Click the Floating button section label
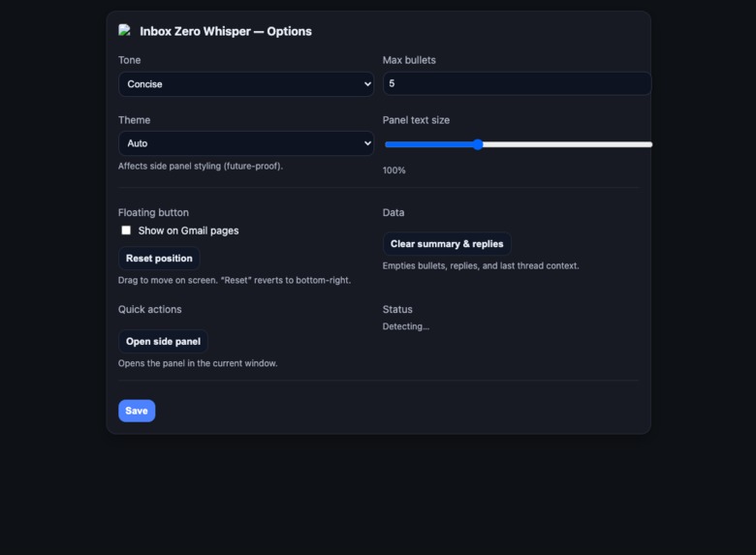This screenshot has width=756, height=555. [153, 212]
